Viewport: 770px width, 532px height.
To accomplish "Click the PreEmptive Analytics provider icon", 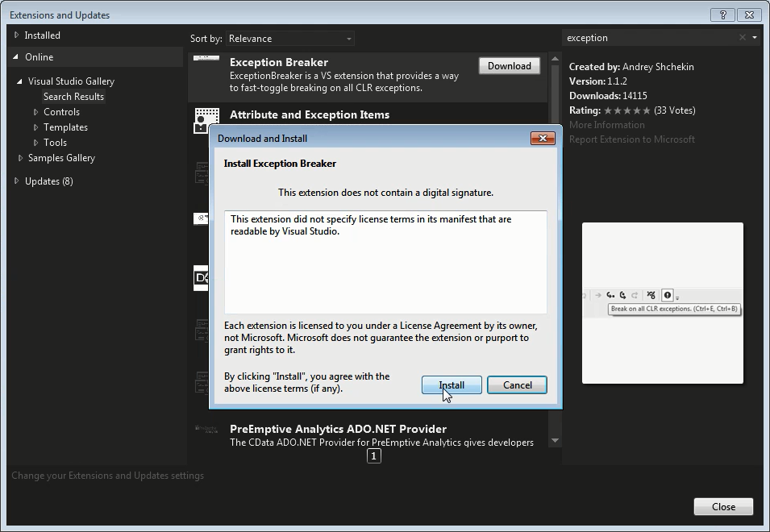I will pyautogui.click(x=206, y=429).
